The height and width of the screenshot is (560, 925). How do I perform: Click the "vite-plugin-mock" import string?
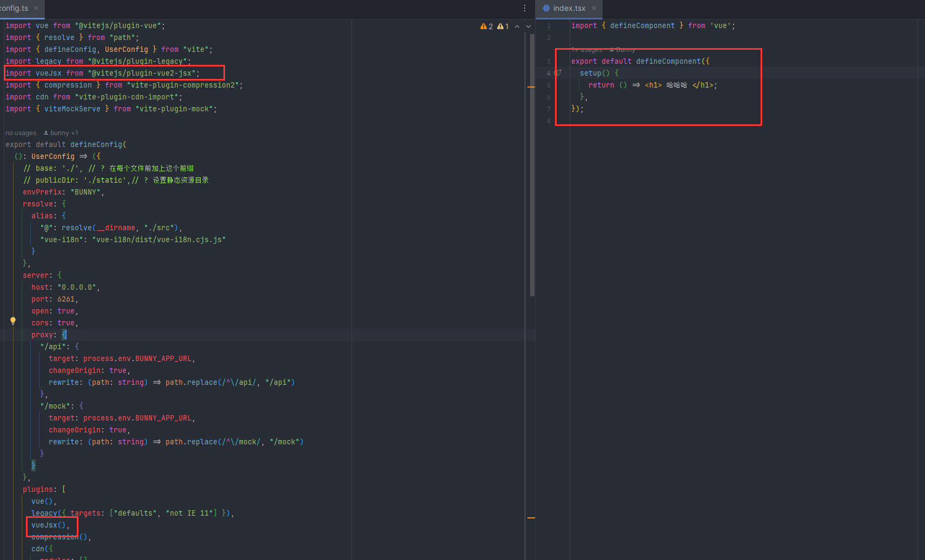point(174,109)
